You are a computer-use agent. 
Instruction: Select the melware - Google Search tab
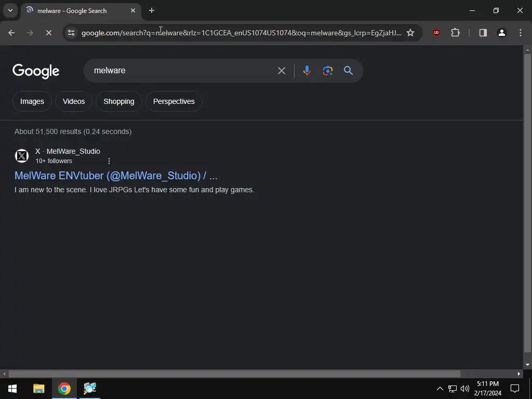(x=81, y=11)
